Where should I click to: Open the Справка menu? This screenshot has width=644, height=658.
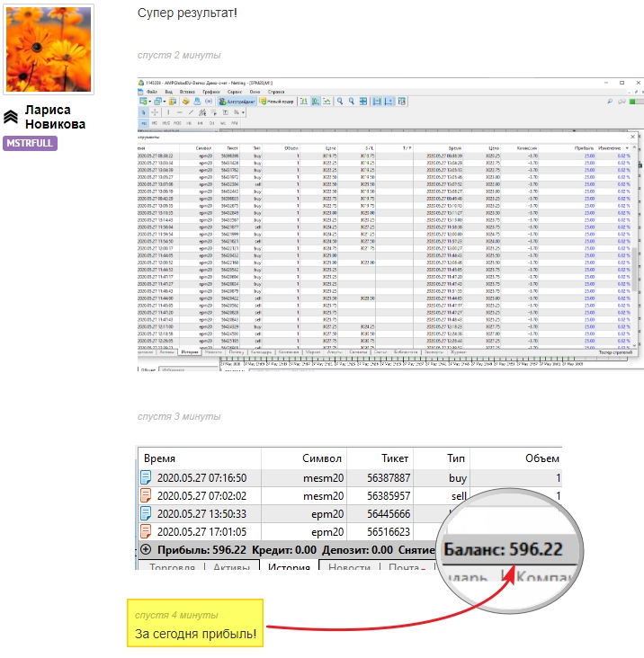(x=276, y=92)
